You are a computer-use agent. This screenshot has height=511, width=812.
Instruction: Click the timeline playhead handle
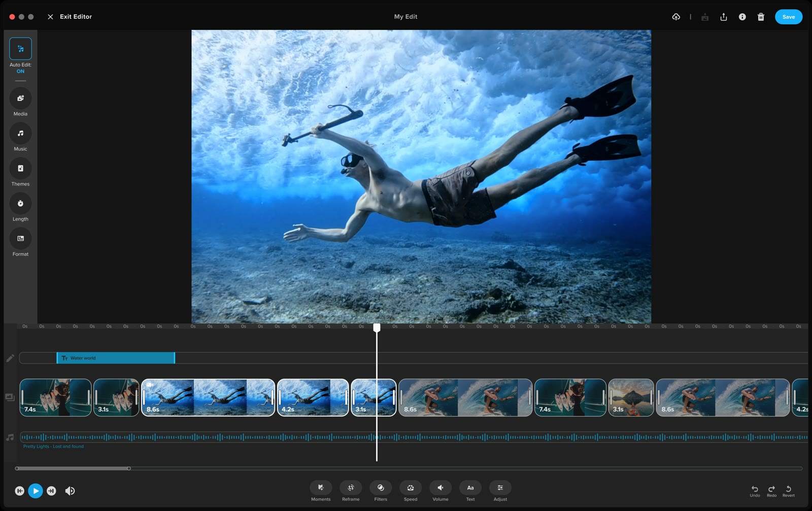377,328
